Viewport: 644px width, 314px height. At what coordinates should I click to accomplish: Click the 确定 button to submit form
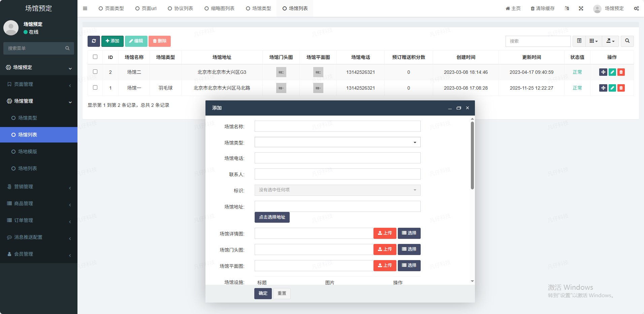[x=263, y=293]
